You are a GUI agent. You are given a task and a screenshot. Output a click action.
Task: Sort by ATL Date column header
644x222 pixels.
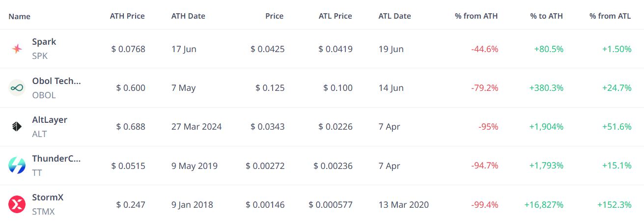[x=394, y=16]
